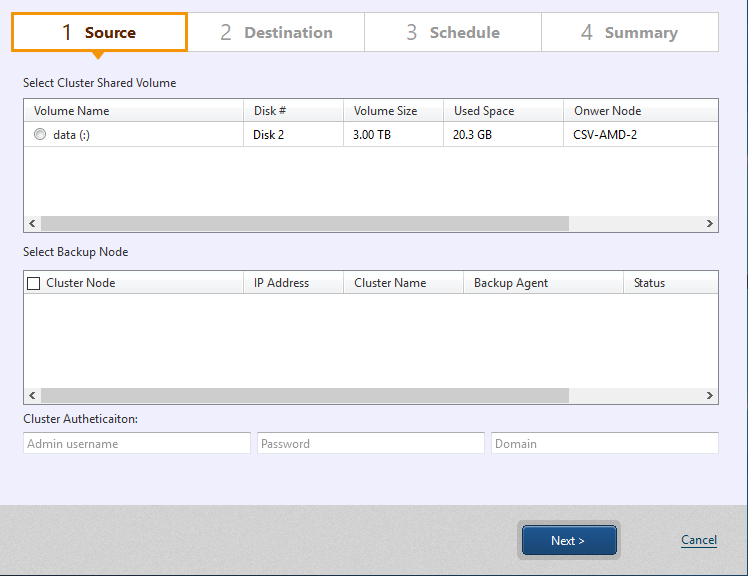Click the Admin username field

point(137,443)
